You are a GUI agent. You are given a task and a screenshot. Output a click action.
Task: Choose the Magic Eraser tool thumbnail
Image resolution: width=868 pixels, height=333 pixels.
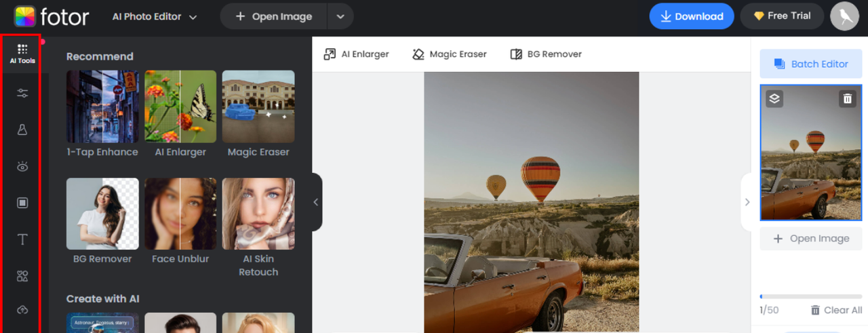(x=258, y=106)
